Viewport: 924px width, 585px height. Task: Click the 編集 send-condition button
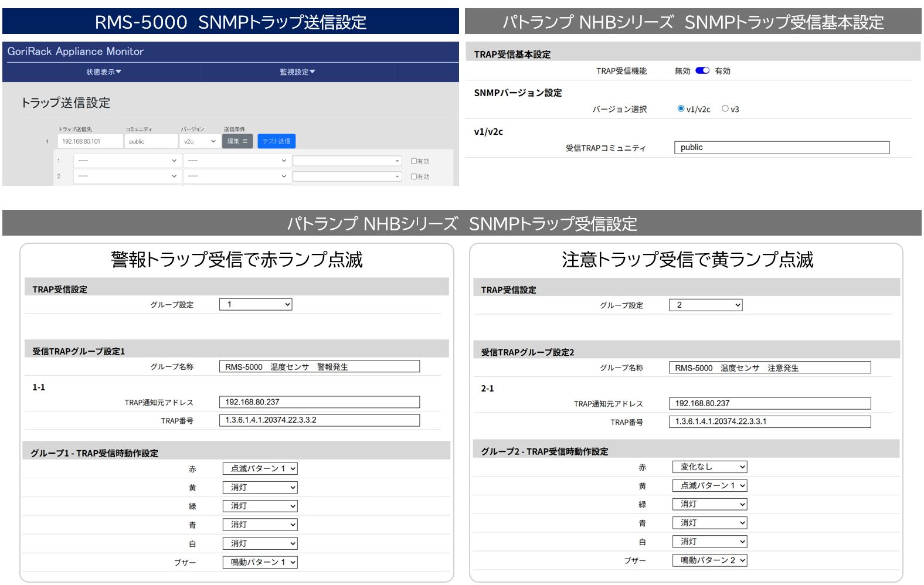tap(237, 141)
